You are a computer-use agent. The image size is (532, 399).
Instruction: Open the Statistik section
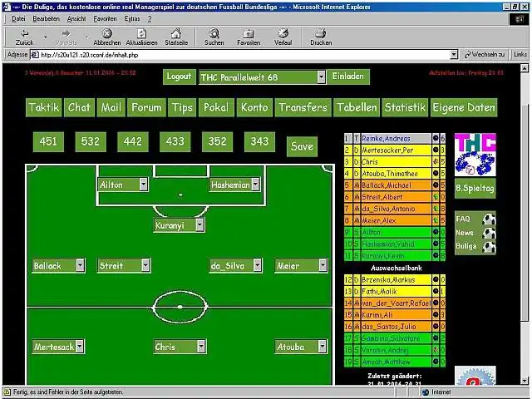point(405,107)
